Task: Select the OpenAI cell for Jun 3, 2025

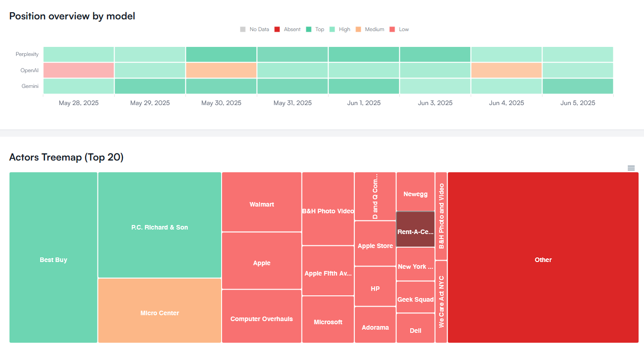Action: tap(435, 70)
